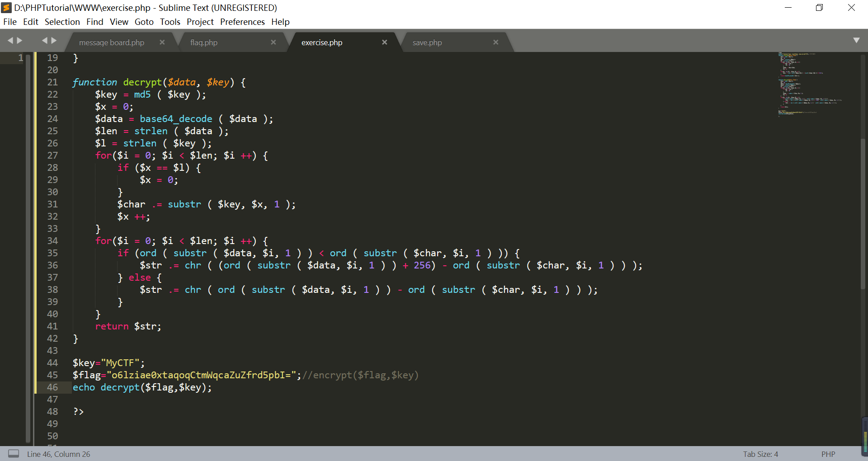
Task: Click the number 256 on line 36
Action: [x=422, y=265]
